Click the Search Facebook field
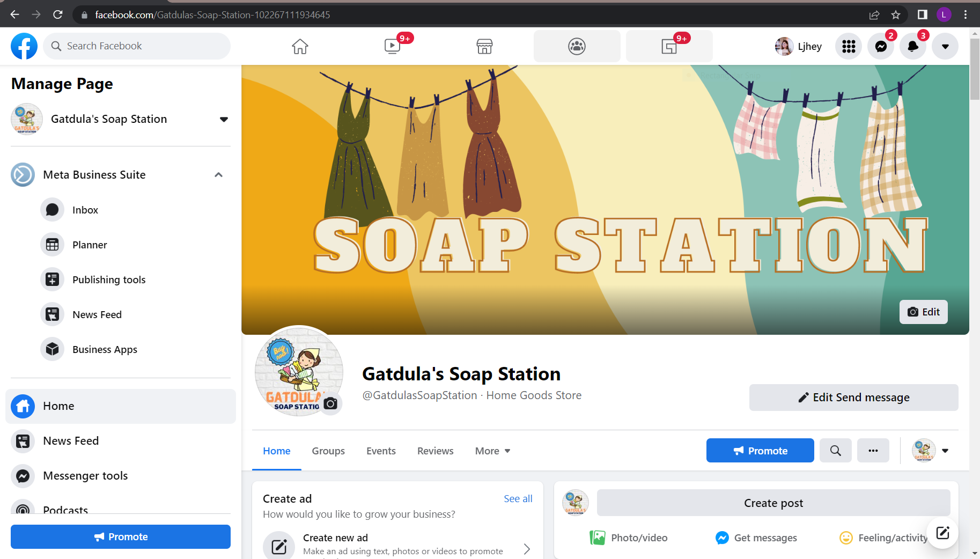Screen dimensions: 980x559 click(x=137, y=46)
